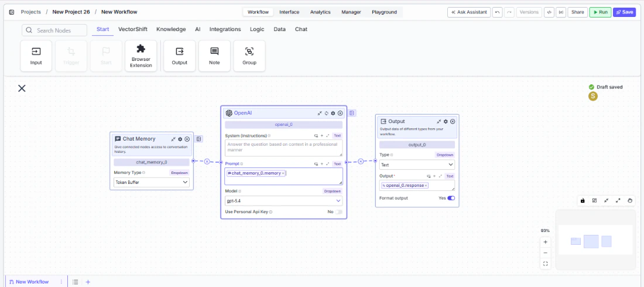Image resolution: width=644 pixels, height=287 pixels.
Task: Click the minimap workflow preview
Action: click(x=595, y=240)
